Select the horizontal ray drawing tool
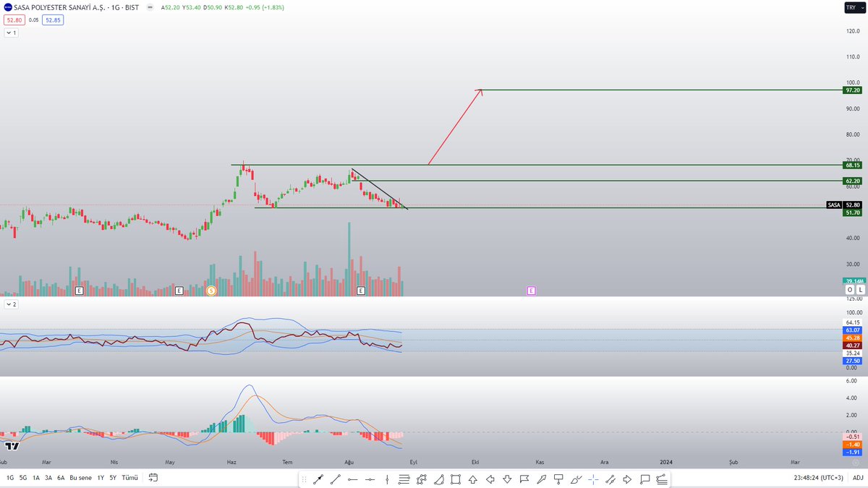Viewport: 868px width, 488px height. click(370, 479)
